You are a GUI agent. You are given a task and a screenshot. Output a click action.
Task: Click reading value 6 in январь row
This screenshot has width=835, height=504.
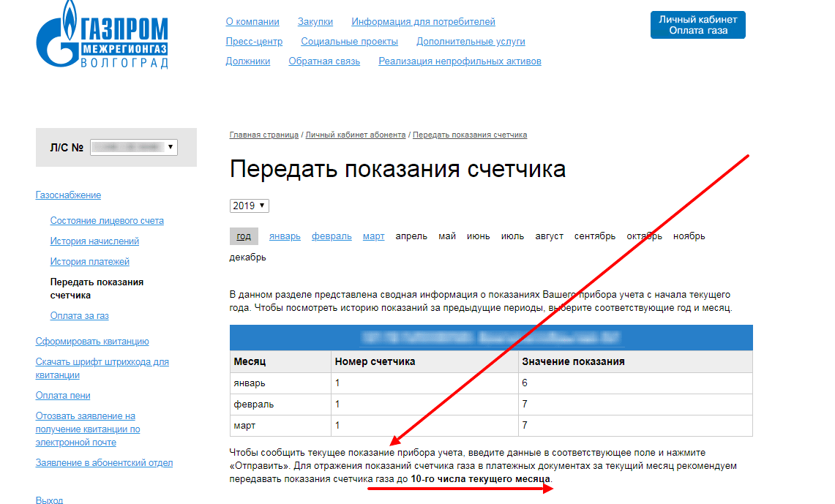(x=525, y=383)
